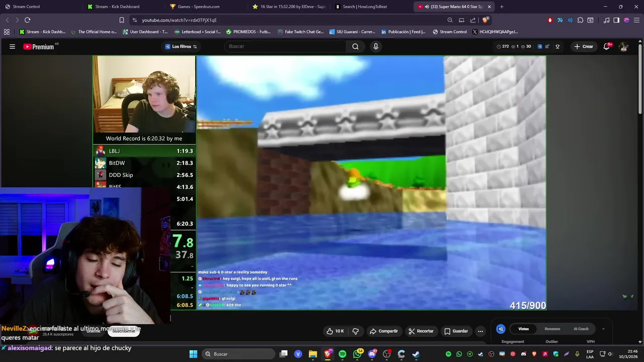Screen dimensions: 644x362
Task: Open Spotify from the taskbar
Action: click(343, 354)
